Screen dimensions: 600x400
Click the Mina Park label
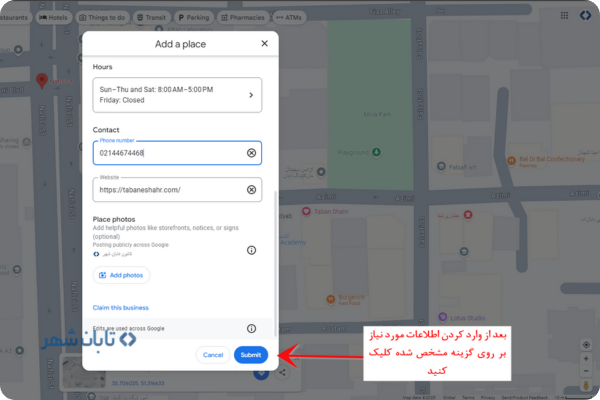click(377, 114)
